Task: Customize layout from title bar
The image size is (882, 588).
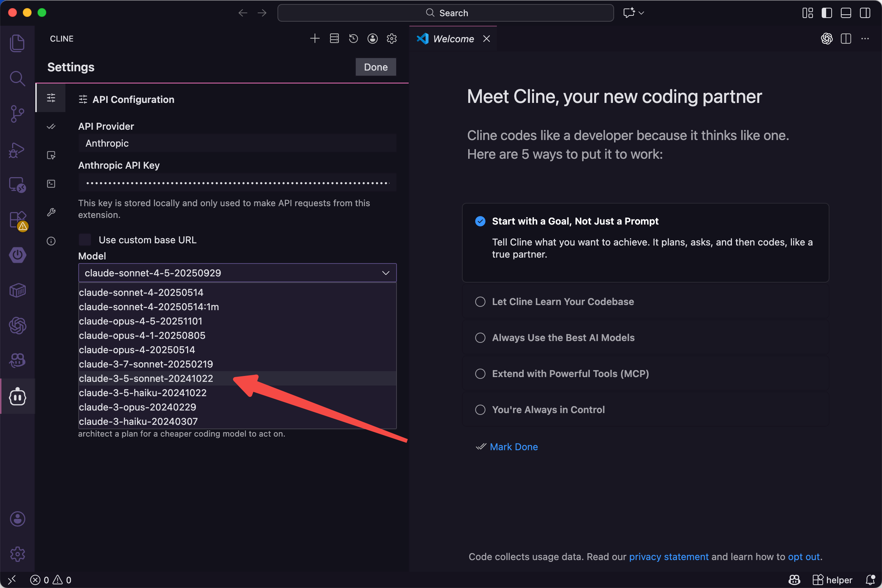Action: [x=807, y=13]
